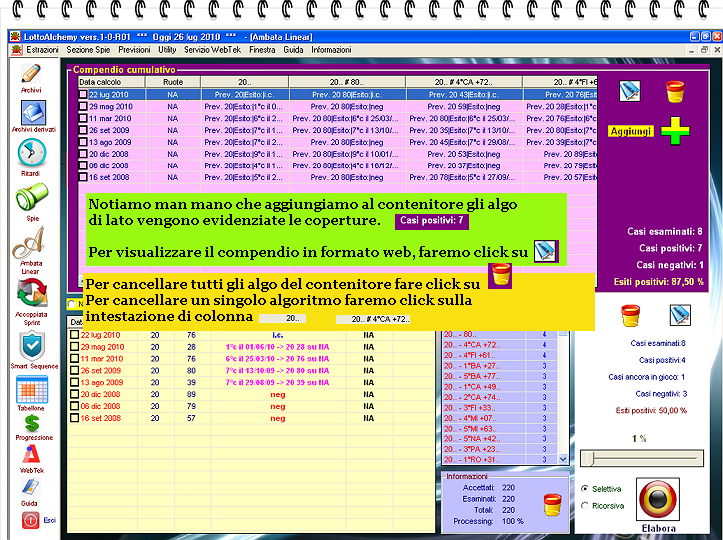Viewport: 723px width, 540px height.
Task: Click the Aggiungi yellow label button
Action: coord(630,131)
